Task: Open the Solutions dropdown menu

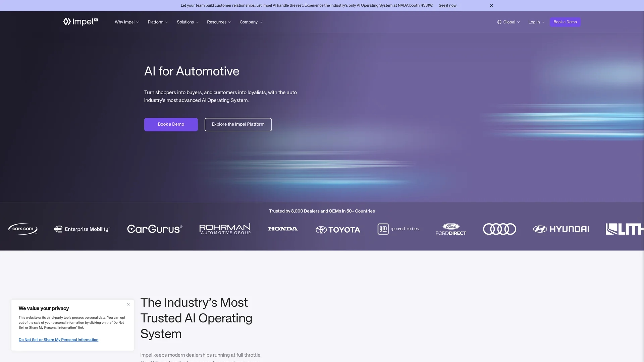Action: pyautogui.click(x=187, y=22)
